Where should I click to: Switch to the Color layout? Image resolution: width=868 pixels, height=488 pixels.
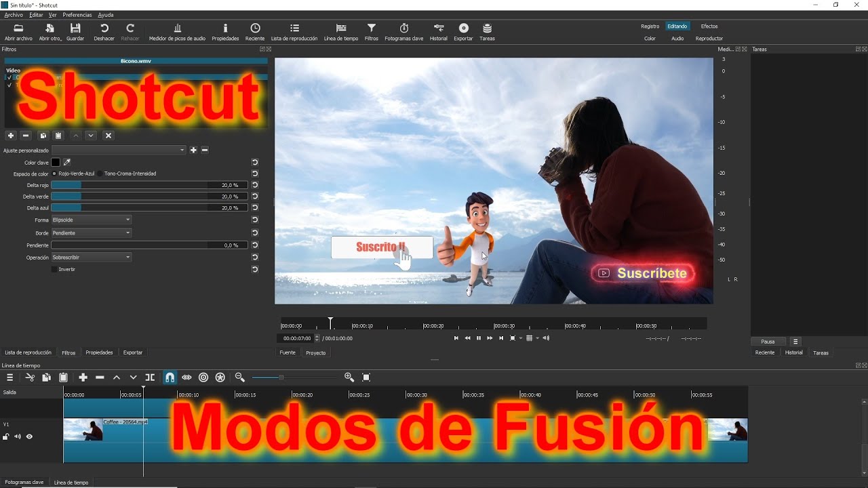650,39
